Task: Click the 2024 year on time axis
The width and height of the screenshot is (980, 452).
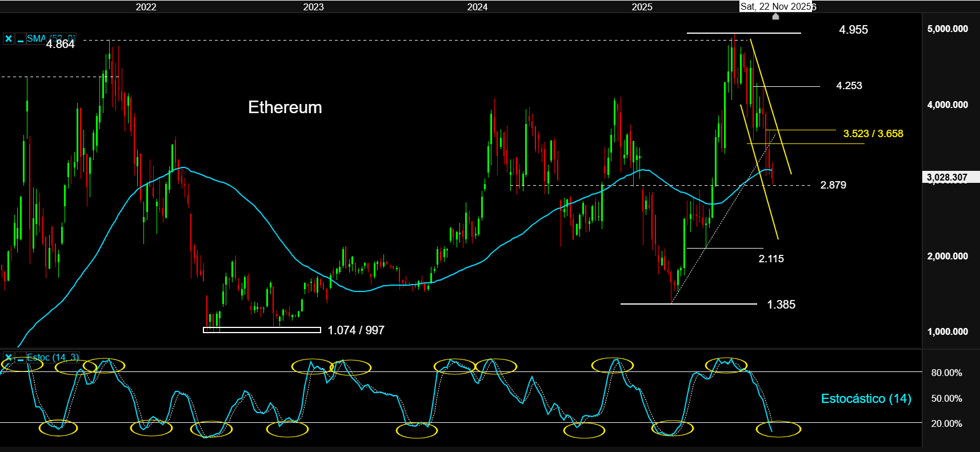Action: click(477, 7)
